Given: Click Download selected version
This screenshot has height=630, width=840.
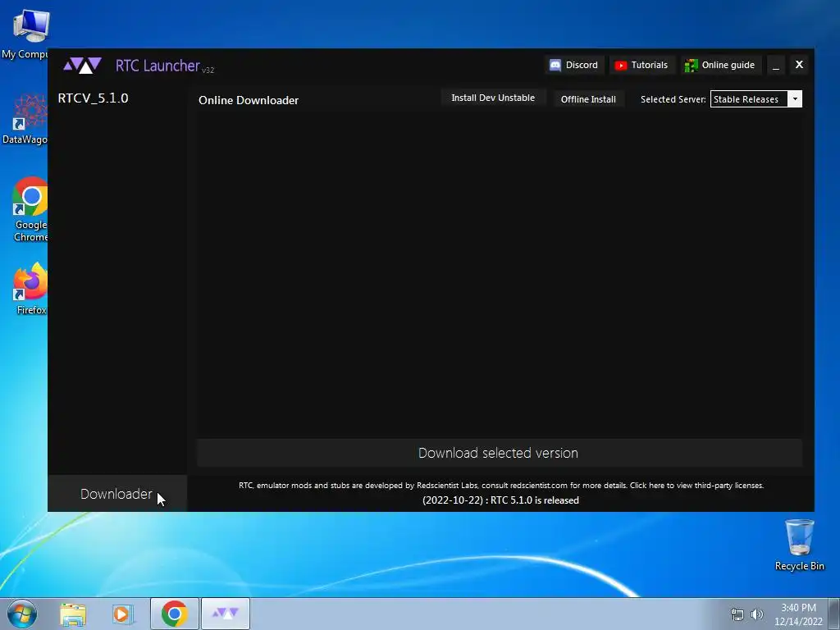Looking at the screenshot, I should [x=499, y=453].
